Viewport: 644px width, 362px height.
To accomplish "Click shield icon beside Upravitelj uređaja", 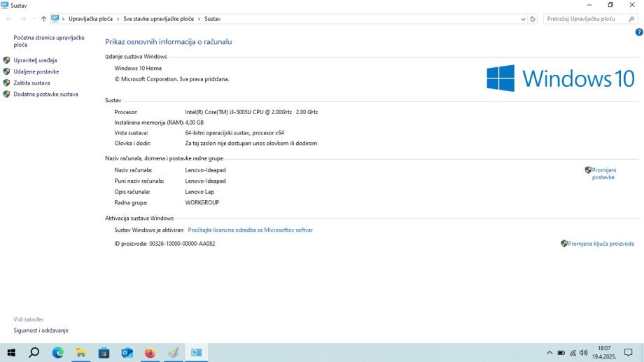I will (6, 60).
